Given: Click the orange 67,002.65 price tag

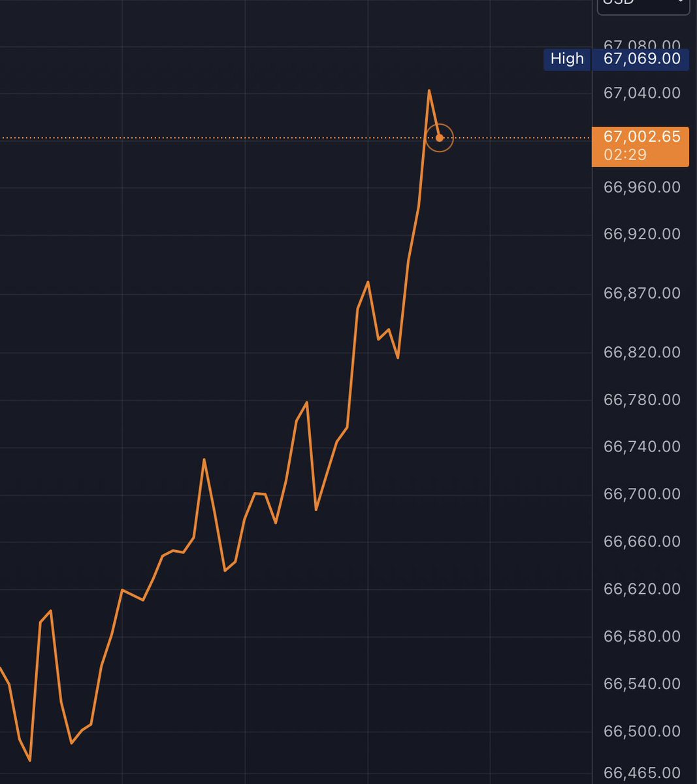Looking at the screenshot, I should click(641, 137).
